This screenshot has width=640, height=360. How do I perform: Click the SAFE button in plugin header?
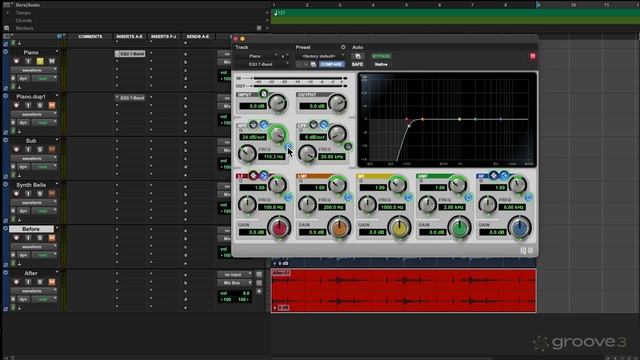tap(357, 64)
